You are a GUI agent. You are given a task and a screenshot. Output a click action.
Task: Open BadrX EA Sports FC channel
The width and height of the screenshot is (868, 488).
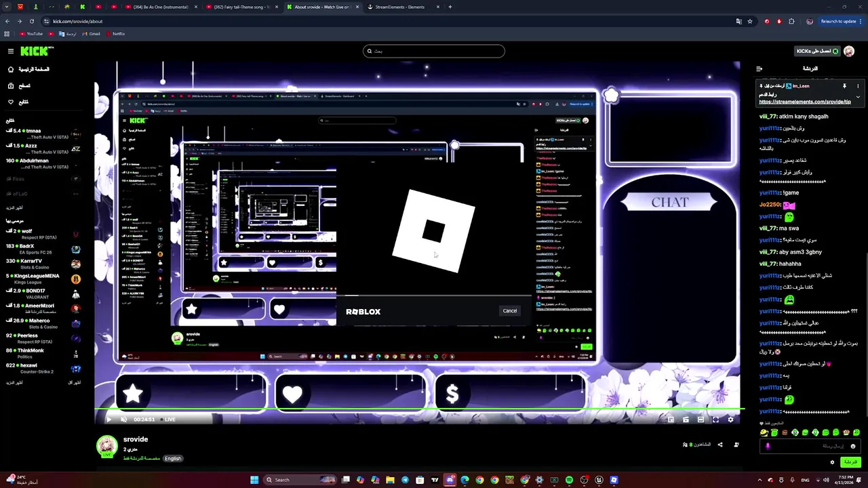click(43, 249)
